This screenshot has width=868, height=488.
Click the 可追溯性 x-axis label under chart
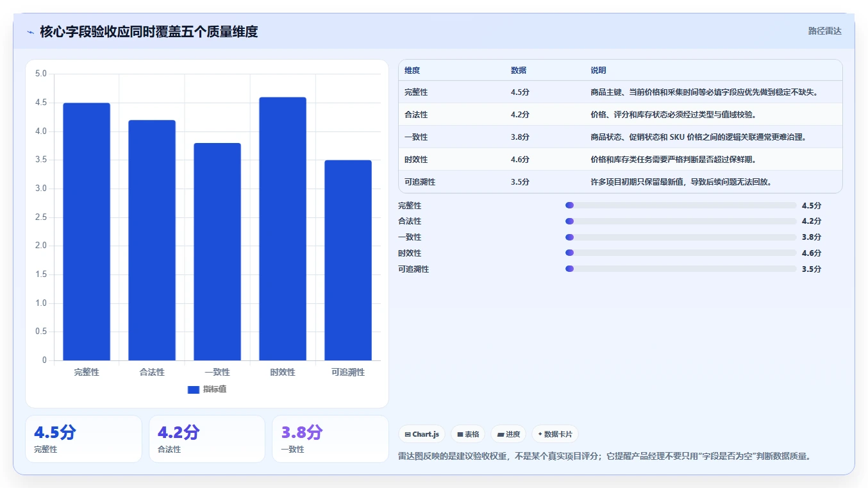pyautogui.click(x=348, y=372)
